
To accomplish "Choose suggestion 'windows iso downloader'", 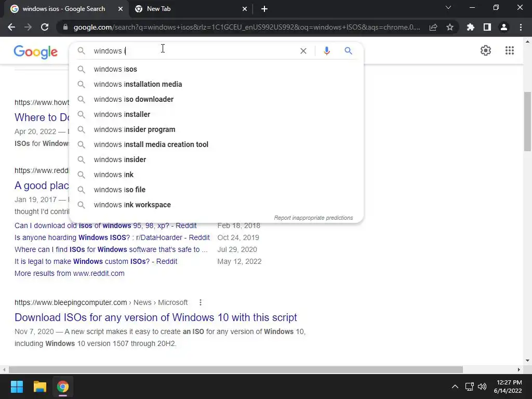I will point(217,99).
